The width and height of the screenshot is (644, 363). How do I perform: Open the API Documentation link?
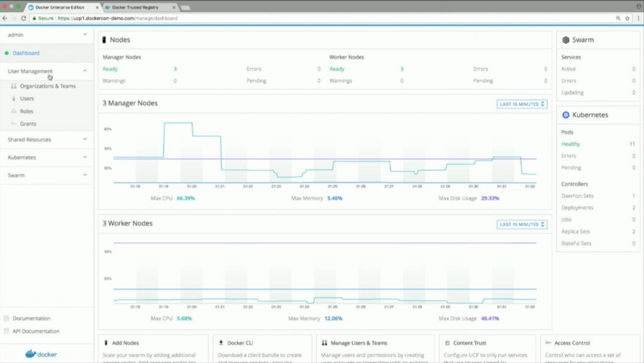36,331
